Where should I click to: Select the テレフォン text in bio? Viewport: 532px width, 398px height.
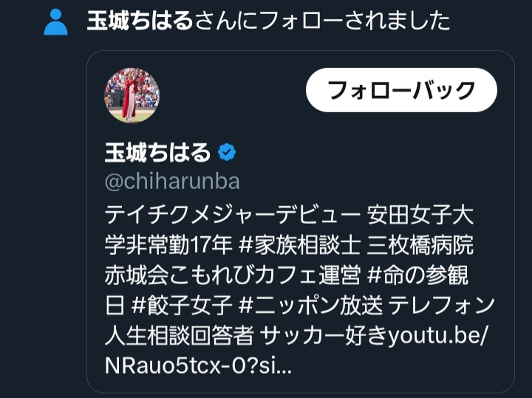(441, 305)
